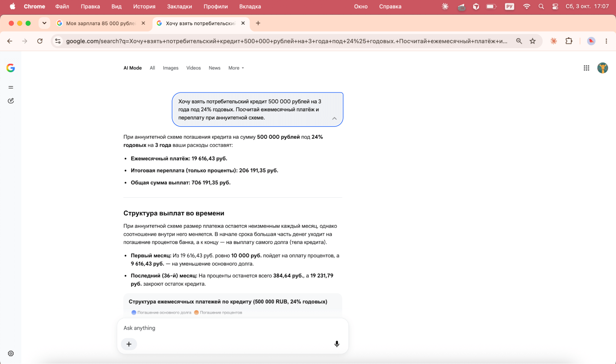616x364 pixels.
Task: Click the Ask anything input field
Action: tap(233, 328)
